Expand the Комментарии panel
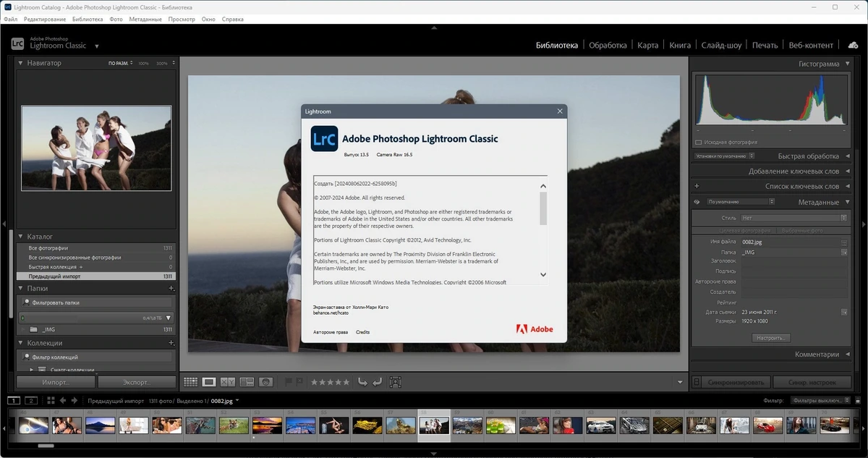 [x=846, y=355]
